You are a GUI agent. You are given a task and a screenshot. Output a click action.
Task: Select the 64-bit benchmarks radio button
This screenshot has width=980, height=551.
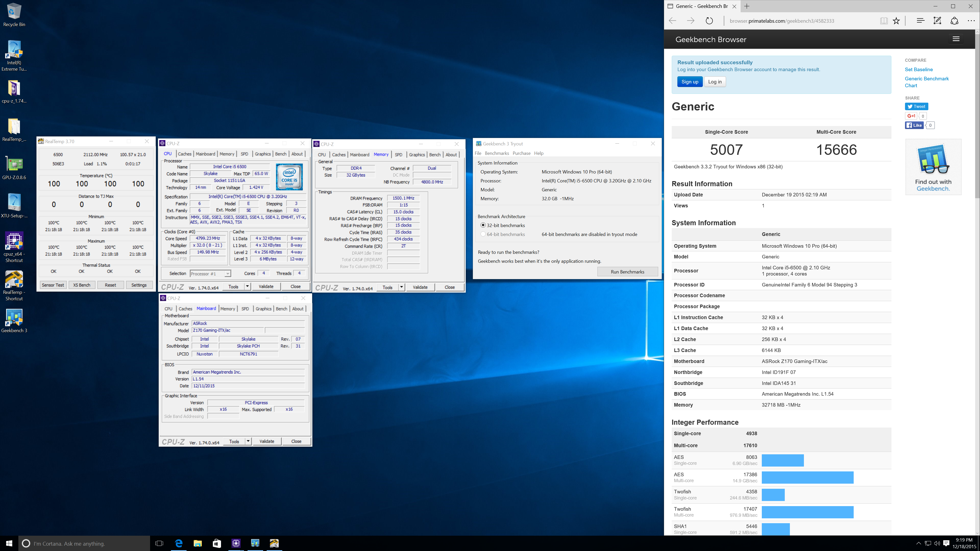[483, 234]
